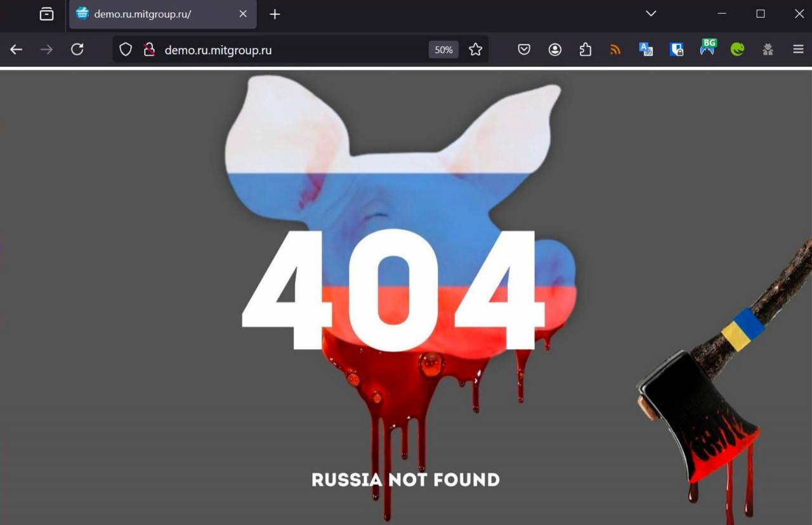Open the hamburger application menu

click(798, 50)
